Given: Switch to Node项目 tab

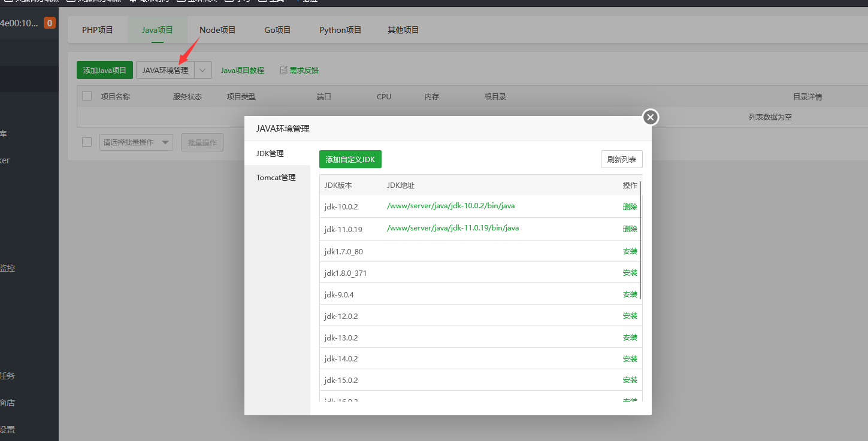Looking at the screenshot, I should 217,30.
